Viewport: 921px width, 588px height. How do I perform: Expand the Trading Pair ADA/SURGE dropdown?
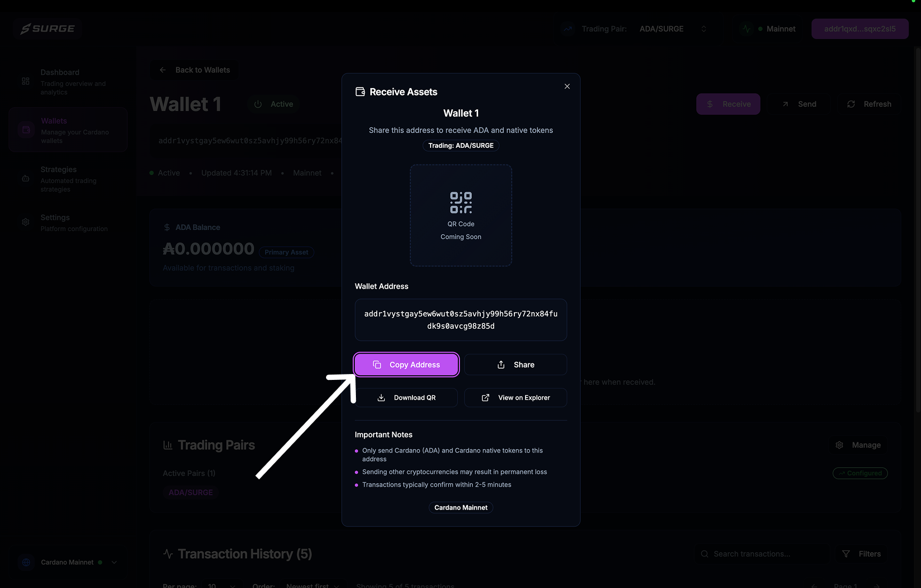704,29
